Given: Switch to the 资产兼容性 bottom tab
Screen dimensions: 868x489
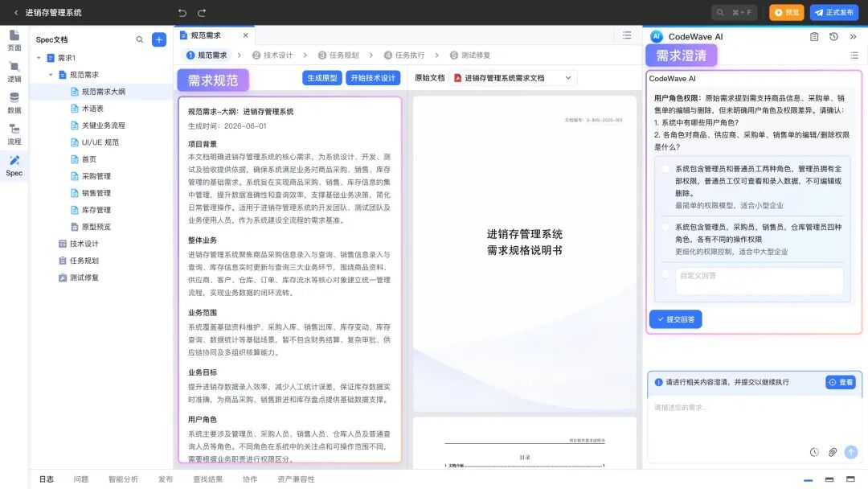Looking at the screenshot, I should click(x=296, y=479).
